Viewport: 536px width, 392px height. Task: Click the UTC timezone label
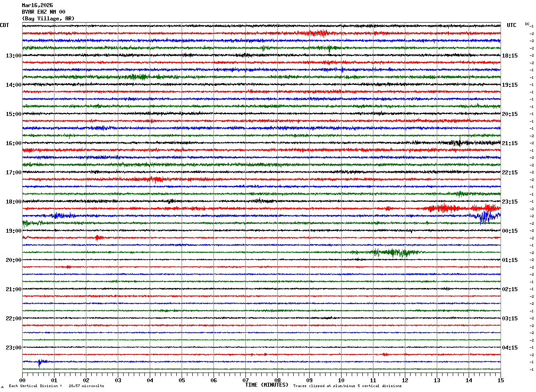[512, 25]
